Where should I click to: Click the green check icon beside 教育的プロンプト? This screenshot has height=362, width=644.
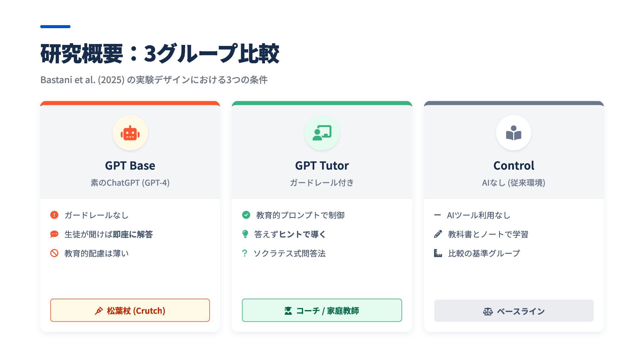pyautogui.click(x=246, y=215)
